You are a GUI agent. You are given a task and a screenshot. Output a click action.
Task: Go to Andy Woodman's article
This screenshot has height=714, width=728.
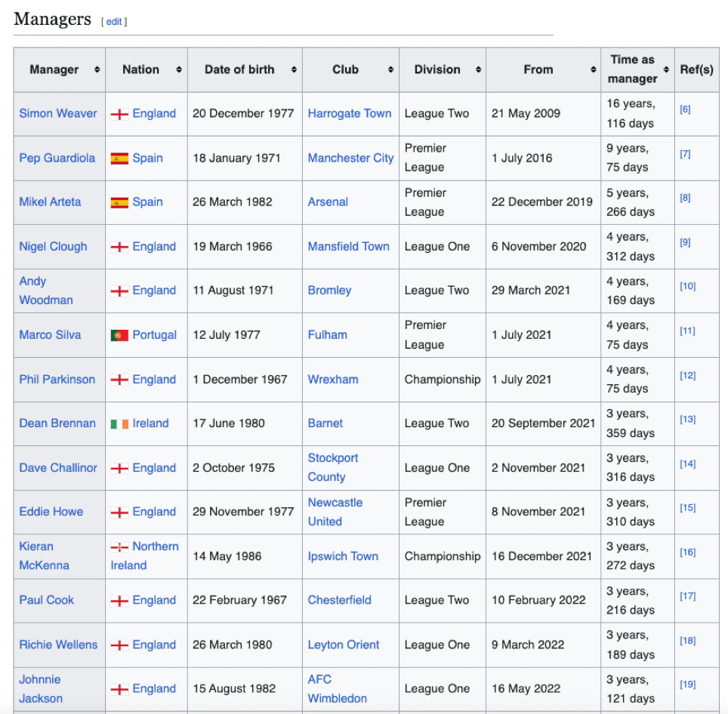46,291
